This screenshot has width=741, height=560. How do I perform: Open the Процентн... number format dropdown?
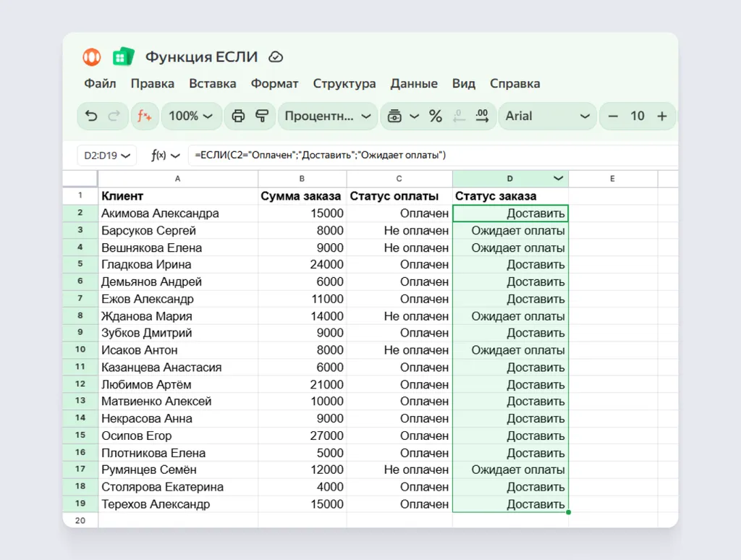328,116
